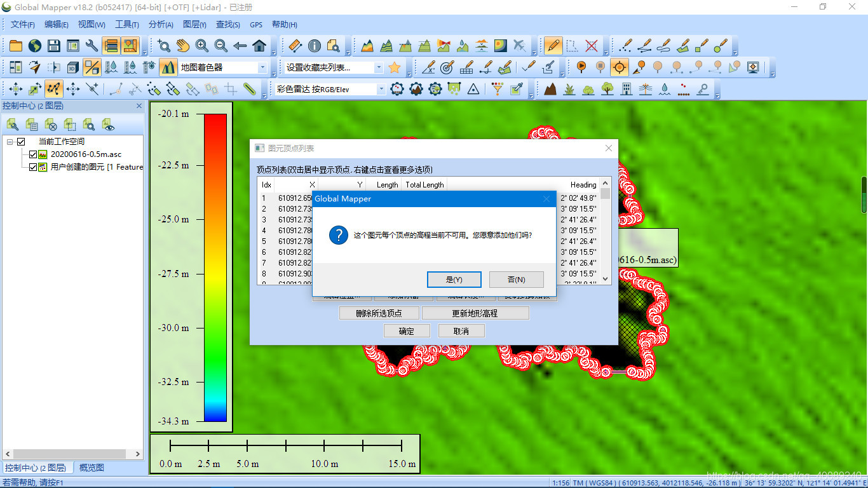Viewport: 868px width, 488px height.
Task: Select the Feature Info tool
Action: point(314,46)
